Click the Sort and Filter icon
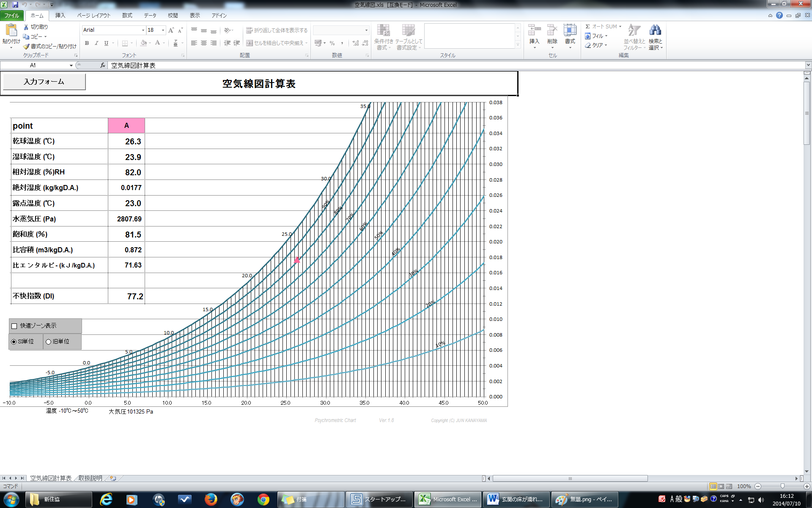Viewport: 812px width, 508px height. point(634,30)
